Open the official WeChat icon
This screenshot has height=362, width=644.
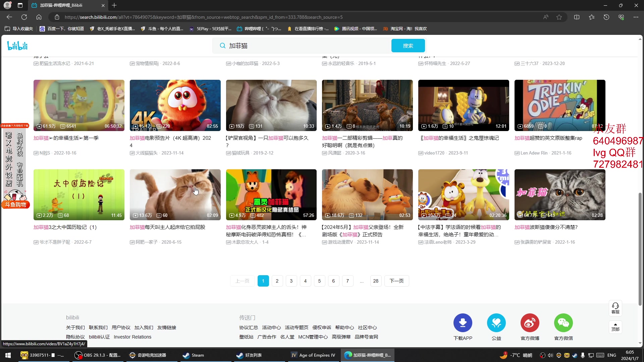pyautogui.click(x=563, y=323)
